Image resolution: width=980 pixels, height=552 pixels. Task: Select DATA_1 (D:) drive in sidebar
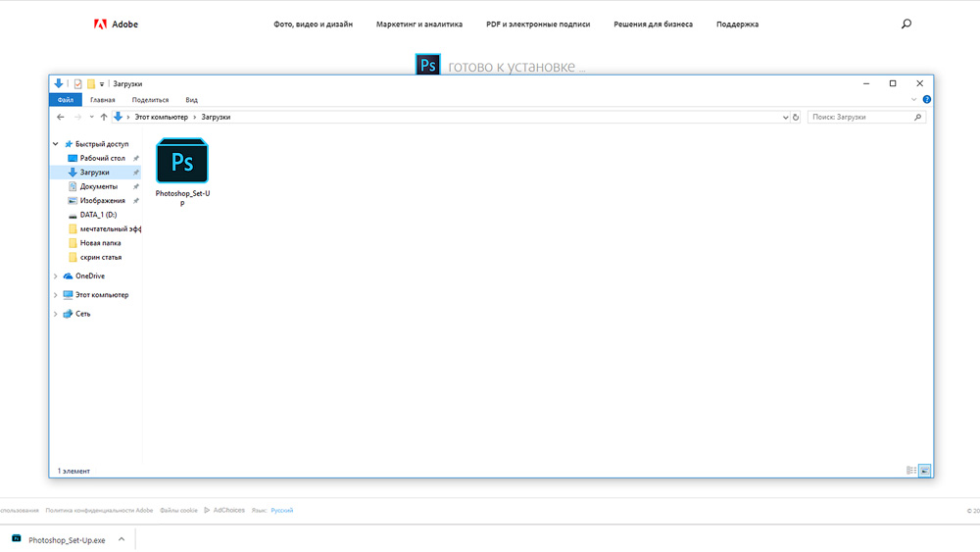click(98, 215)
